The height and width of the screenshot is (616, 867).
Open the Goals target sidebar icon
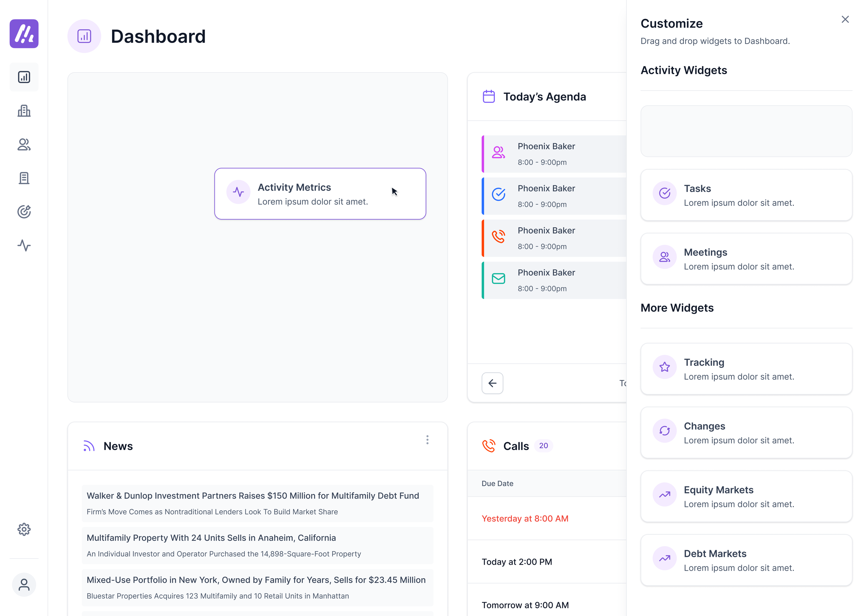24,212
